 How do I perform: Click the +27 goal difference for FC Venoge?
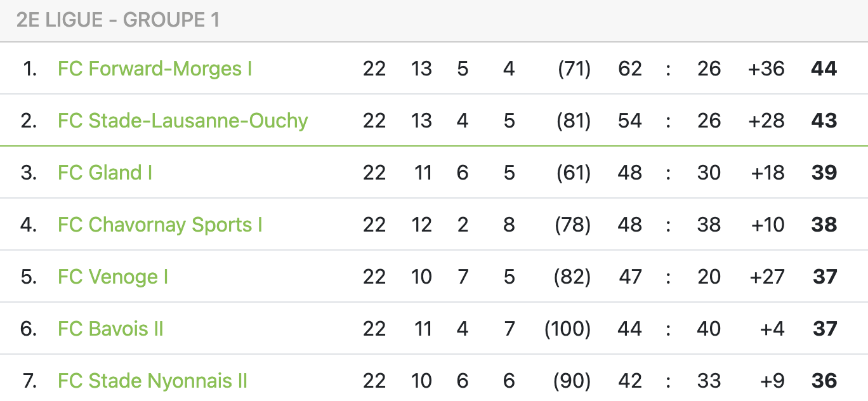tap(766, 277)
